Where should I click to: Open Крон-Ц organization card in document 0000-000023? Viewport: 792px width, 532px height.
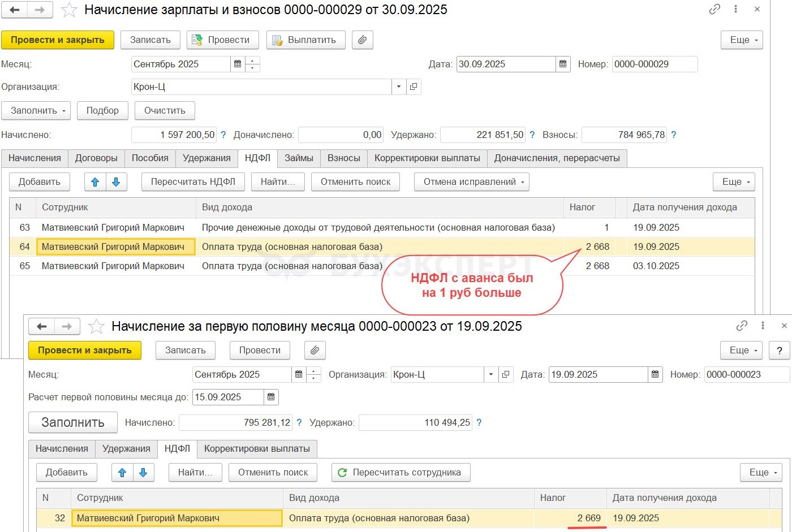[506, 374]
